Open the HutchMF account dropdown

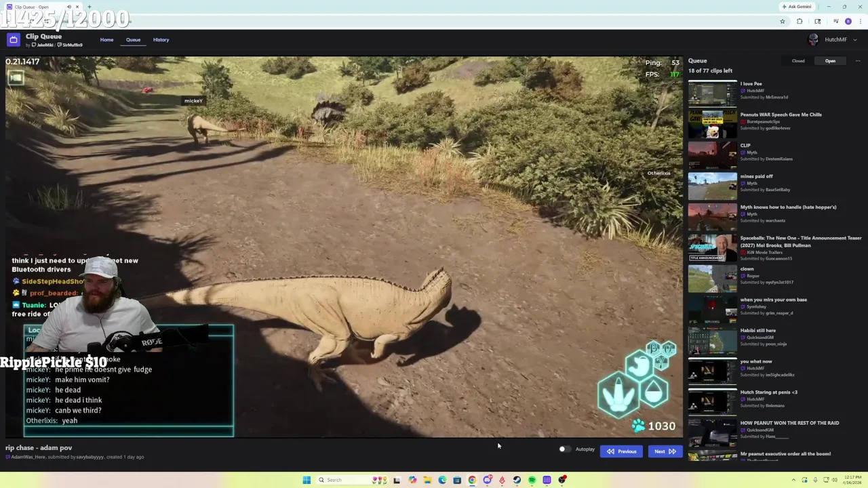pyautogui.click(x=840, y=40)
